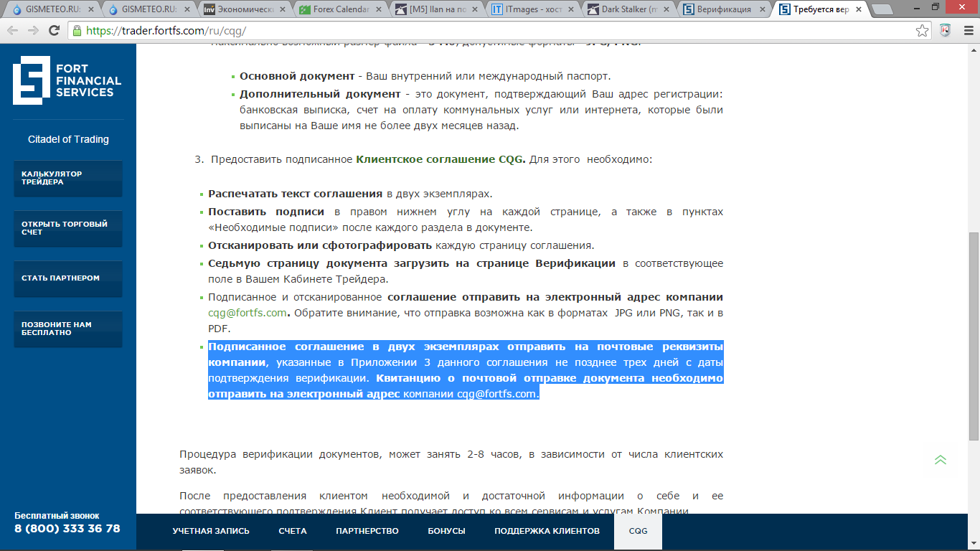Open the Счета menu item
Image resolution: width=980 pixels, height=551 pixels.
[x=293, y=531]
